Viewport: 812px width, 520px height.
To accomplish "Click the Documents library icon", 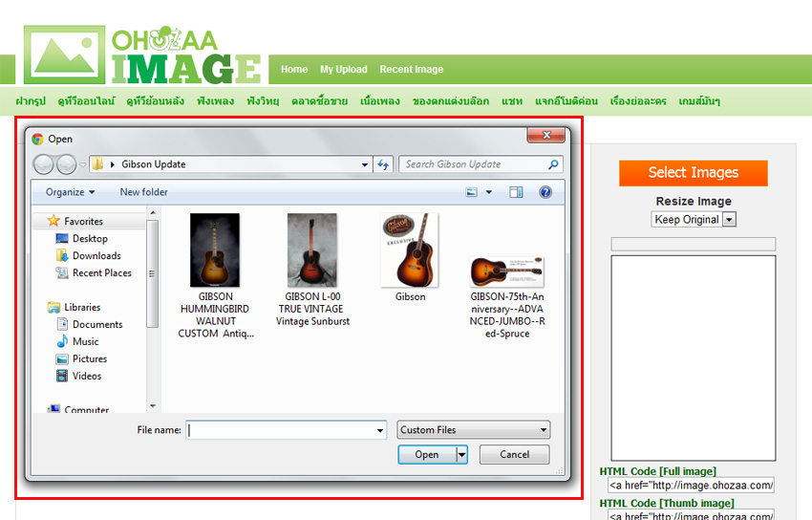I will click(x=62, y=324).
